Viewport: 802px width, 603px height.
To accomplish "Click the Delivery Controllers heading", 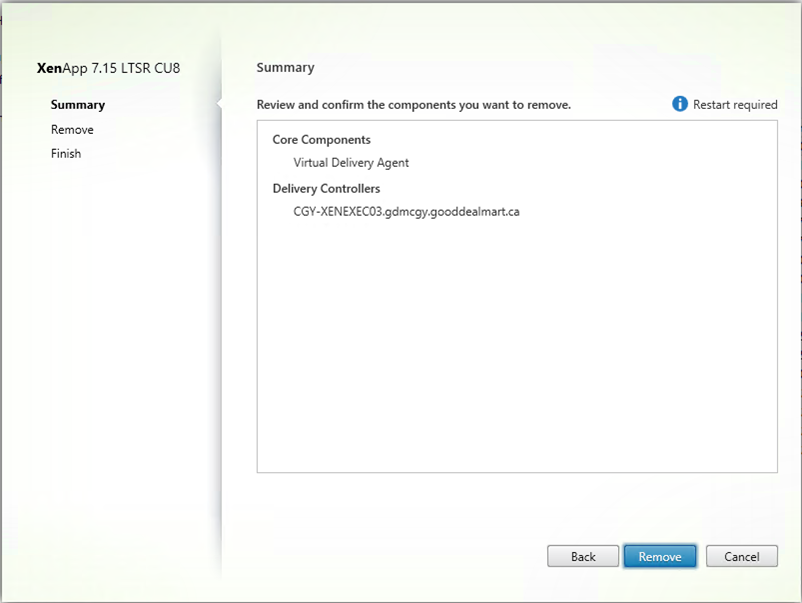I will (326, 188).
